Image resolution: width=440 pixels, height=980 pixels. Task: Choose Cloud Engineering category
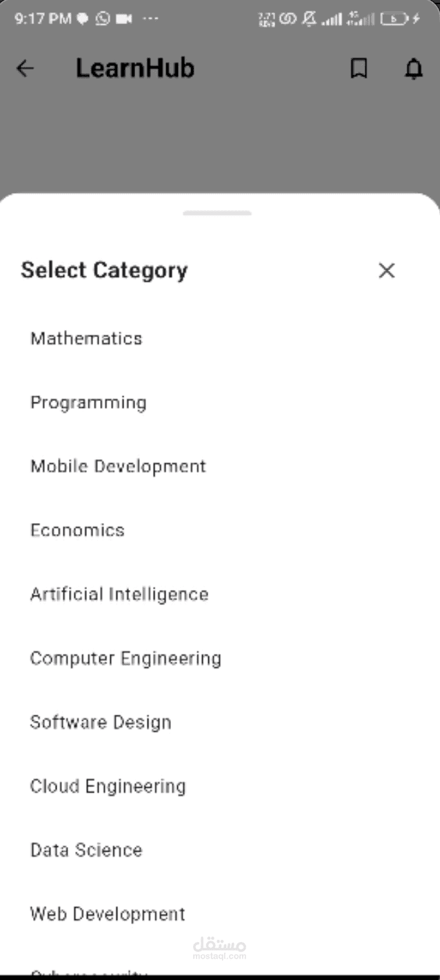pos(220,786)
